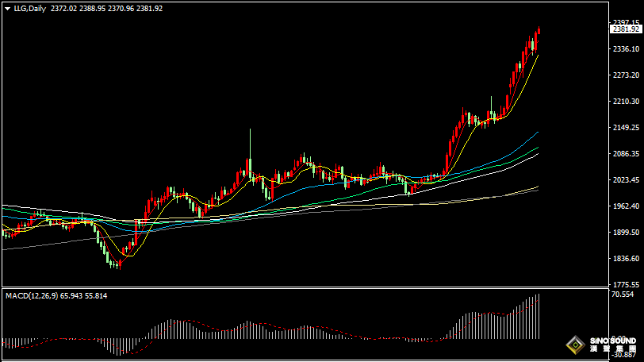The image size is (644, 362).
Task: Click the triangle arrow beside LLG,Daily
Action: [x=6, y=9]
